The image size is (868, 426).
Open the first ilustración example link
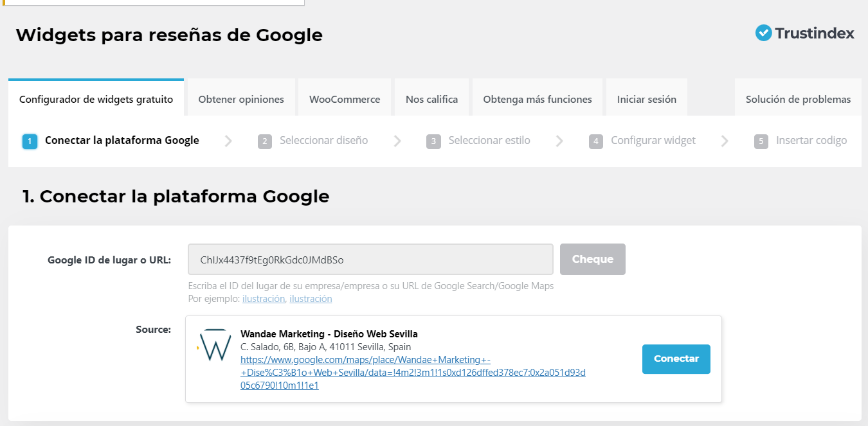pyautogui.click(x=264, y=299)
